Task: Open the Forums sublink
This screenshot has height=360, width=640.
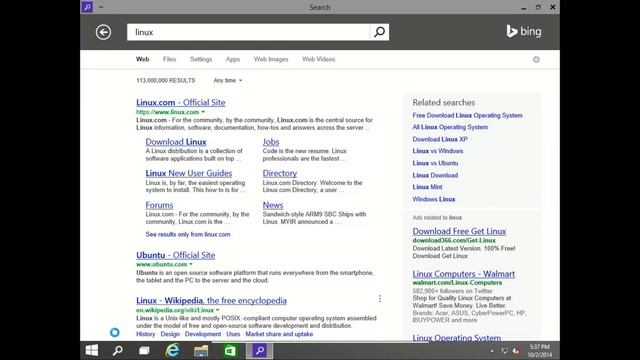Action: click(x=159, y=205)
